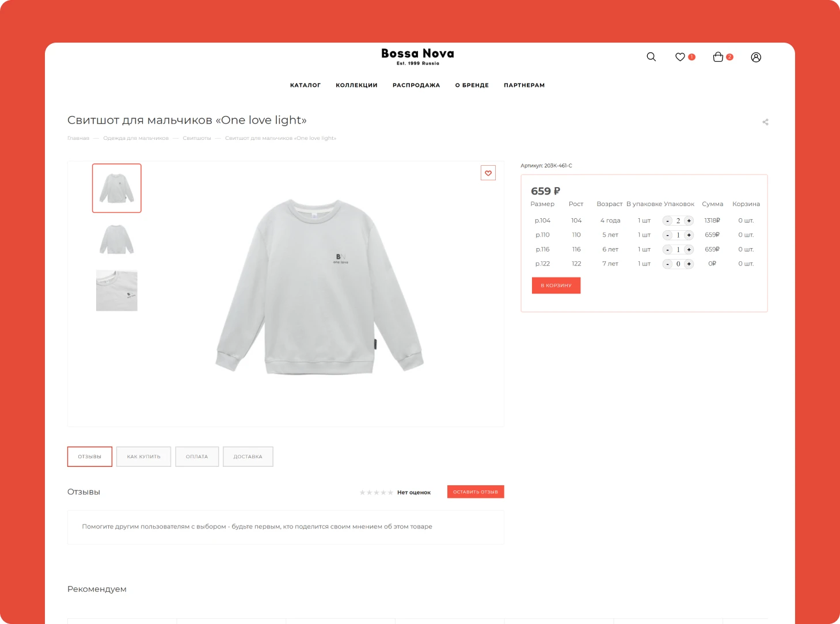Click the share icon beside product title
840x624 pixels.
pyautogui.click(x=765, y=122)
